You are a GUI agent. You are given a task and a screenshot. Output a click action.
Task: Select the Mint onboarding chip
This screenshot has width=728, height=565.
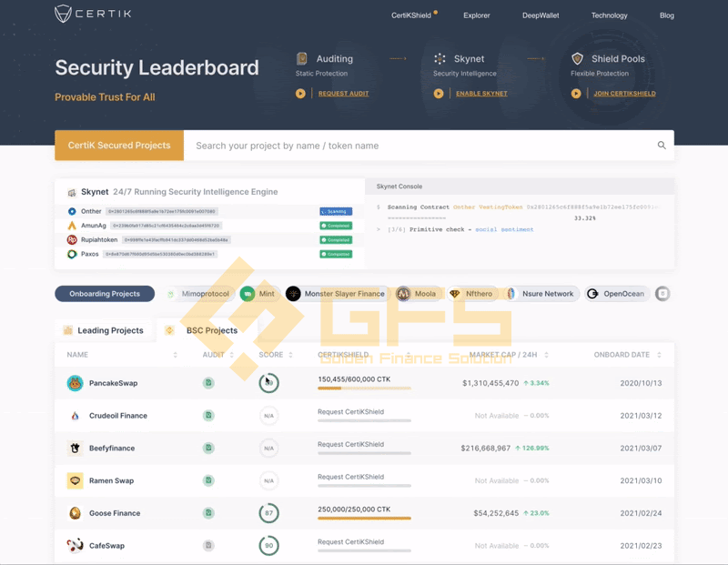[259, 294]
